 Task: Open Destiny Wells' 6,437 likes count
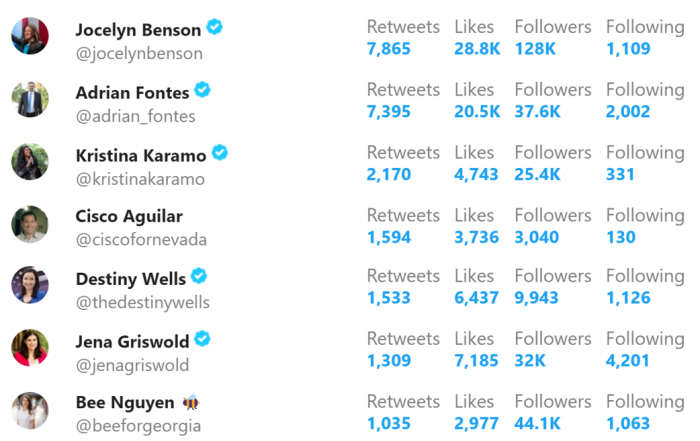[x=476, y=298]
